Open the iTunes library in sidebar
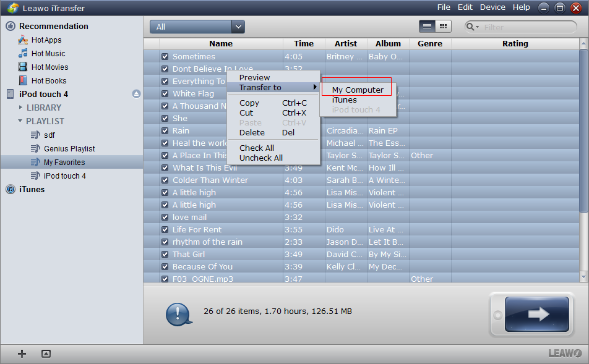Screen dimensions: 589x364 click(x=32, y=189)
